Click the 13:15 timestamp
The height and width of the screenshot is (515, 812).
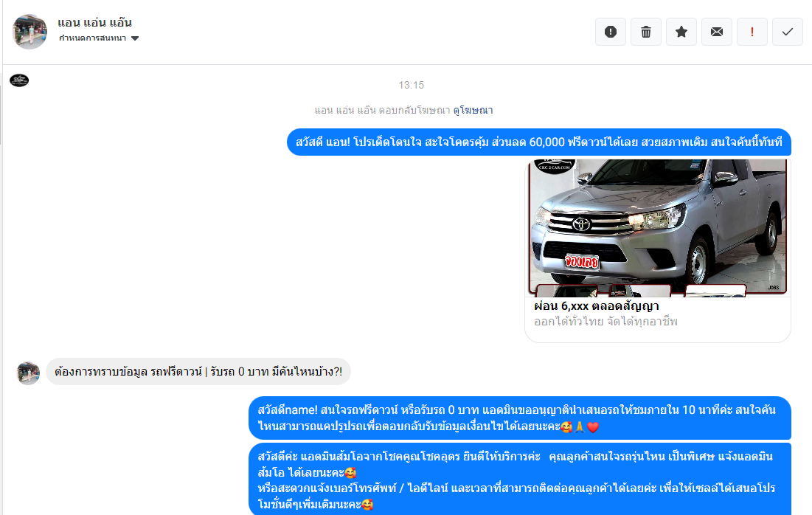click(x=412, y=85)
